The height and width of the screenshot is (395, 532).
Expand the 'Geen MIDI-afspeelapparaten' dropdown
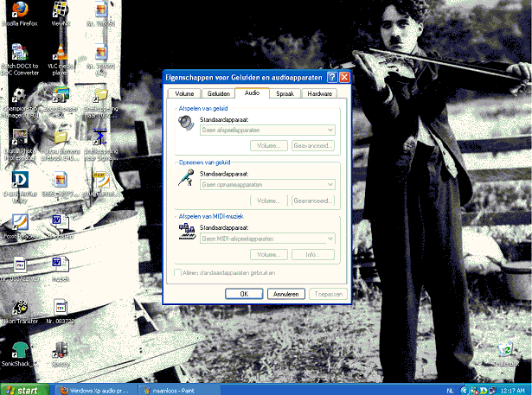[x=330, y=239]
